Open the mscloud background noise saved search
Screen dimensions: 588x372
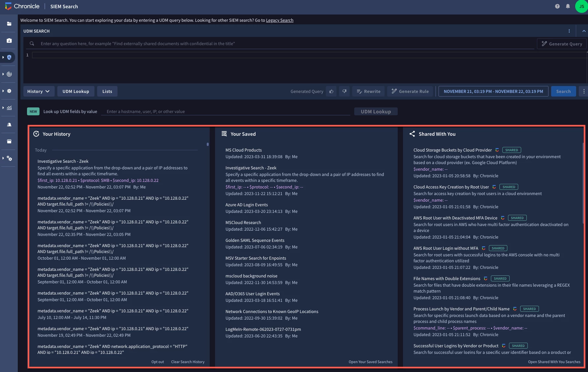[x=251, y=276]
